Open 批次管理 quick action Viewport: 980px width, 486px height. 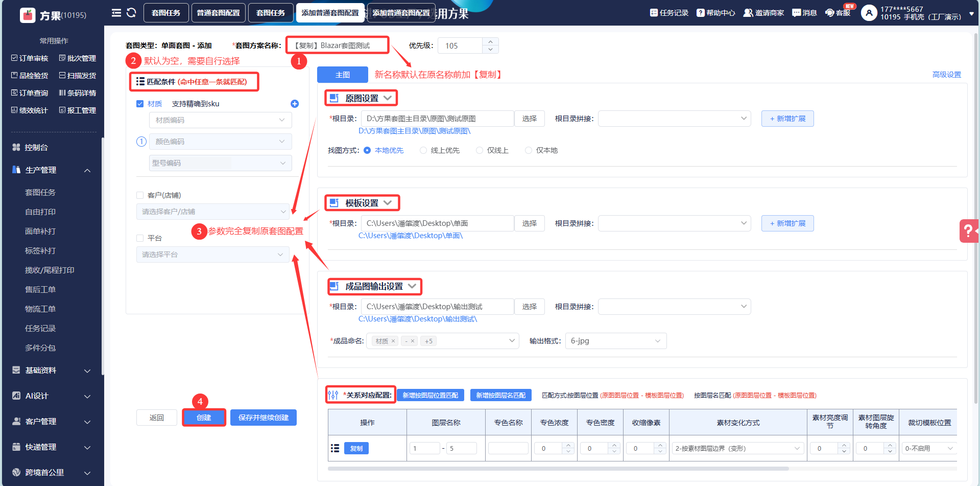click(78, 58)
